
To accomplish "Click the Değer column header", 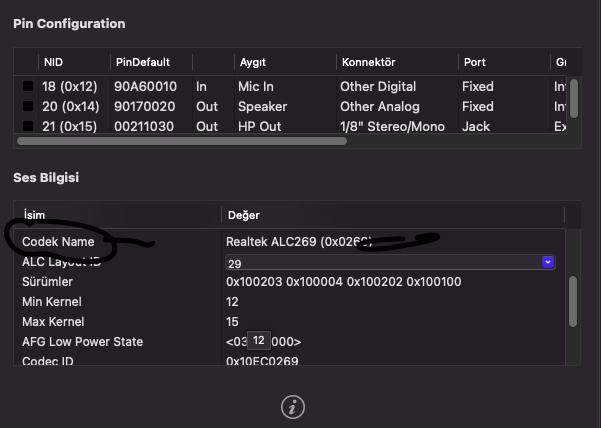I will pyautogui.click(x=244, y=215).
